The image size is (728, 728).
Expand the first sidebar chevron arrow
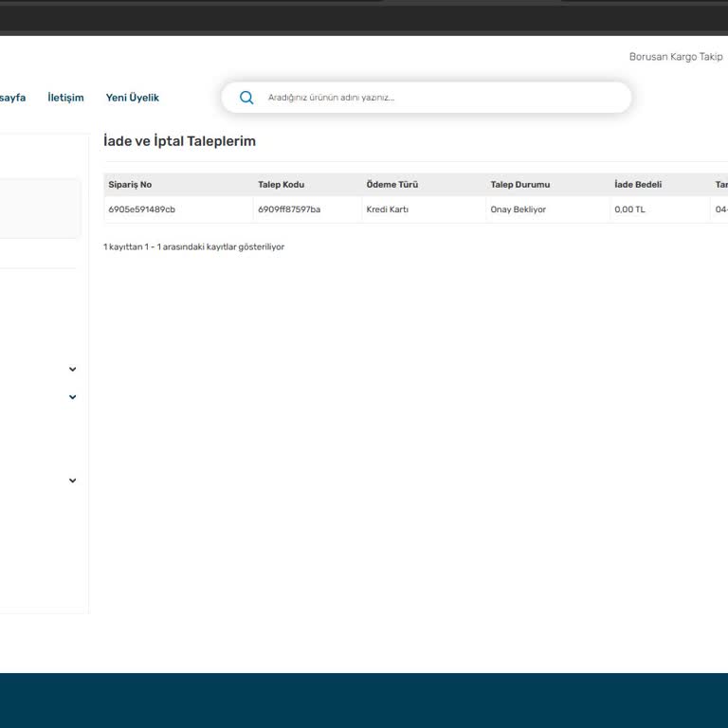coord(72,370)
